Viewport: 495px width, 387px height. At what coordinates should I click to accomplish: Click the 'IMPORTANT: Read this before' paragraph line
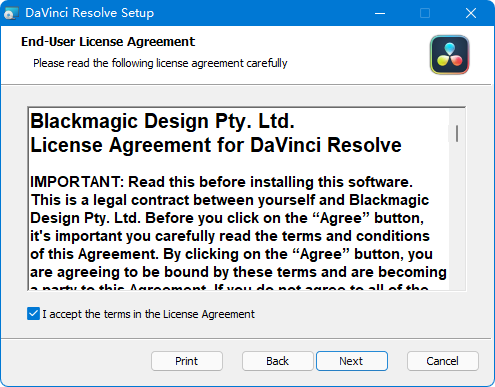221,182
